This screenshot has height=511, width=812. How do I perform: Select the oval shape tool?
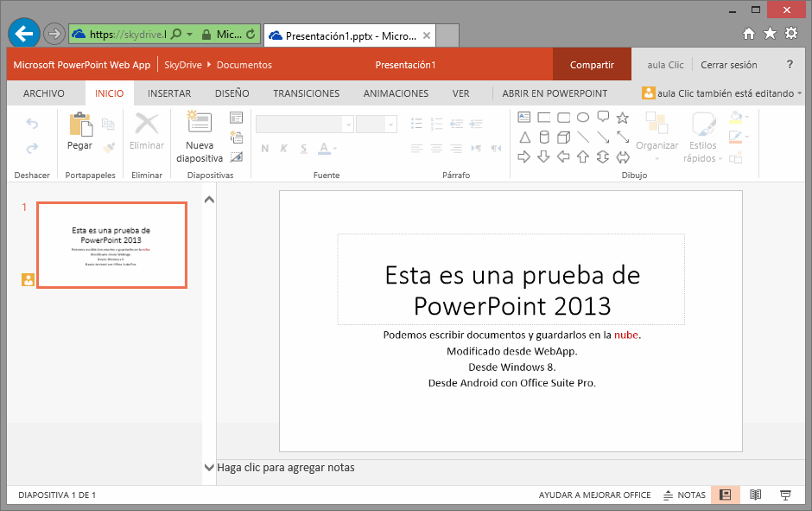click(584, 116)
